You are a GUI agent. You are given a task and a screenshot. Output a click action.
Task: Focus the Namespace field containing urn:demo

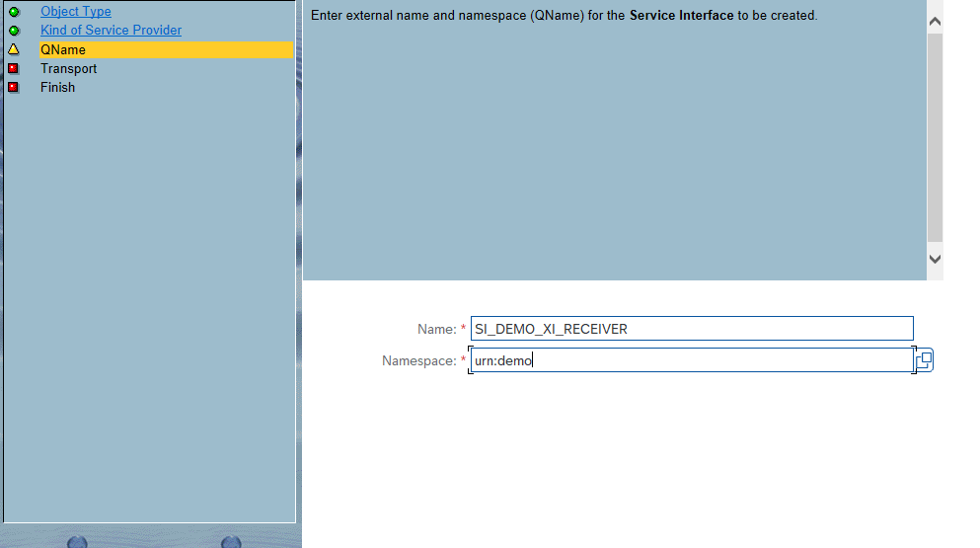691,361
